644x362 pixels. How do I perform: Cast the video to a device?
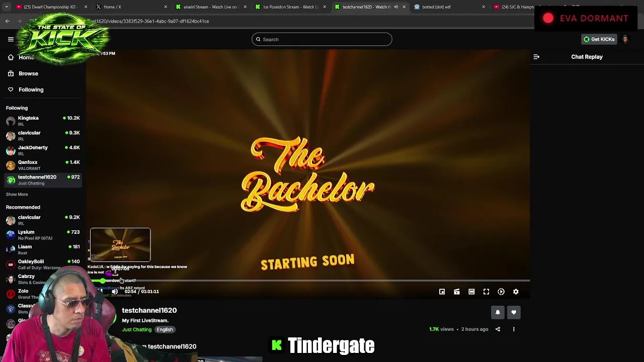pyautogui.click(x=457, y=292)
